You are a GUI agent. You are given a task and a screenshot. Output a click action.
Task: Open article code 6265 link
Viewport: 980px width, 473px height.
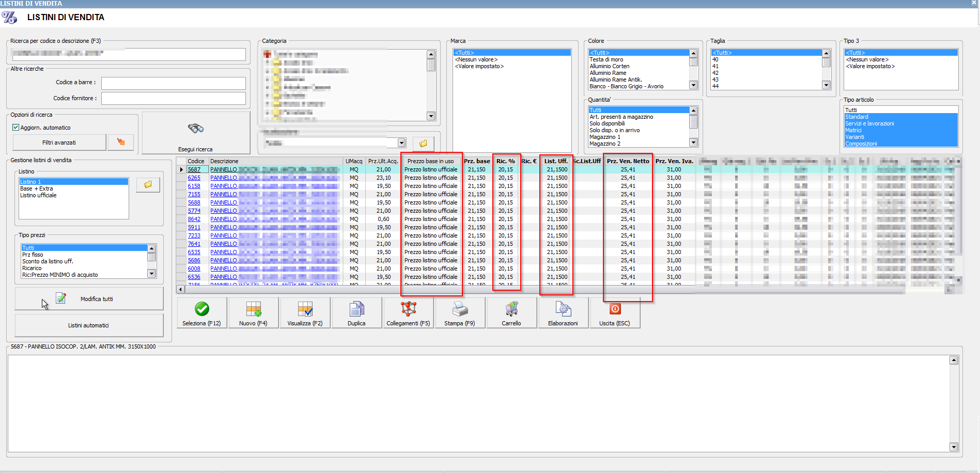pyautogui.click(x=194, y=178)
